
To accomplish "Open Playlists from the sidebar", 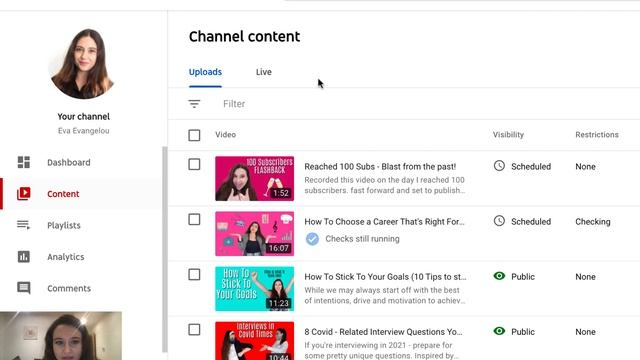I will (x=64, y=225).
